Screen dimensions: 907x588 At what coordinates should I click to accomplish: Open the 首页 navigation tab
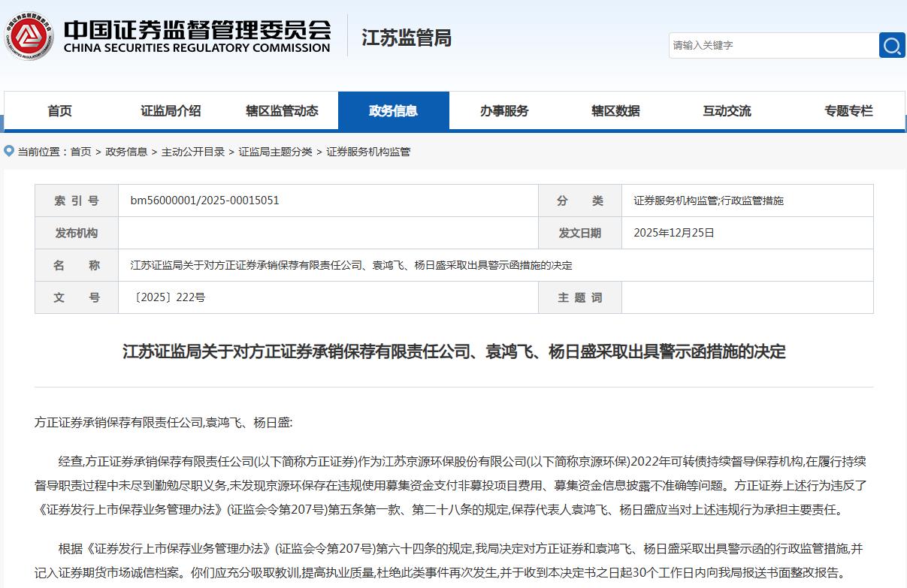pos(60,111)
